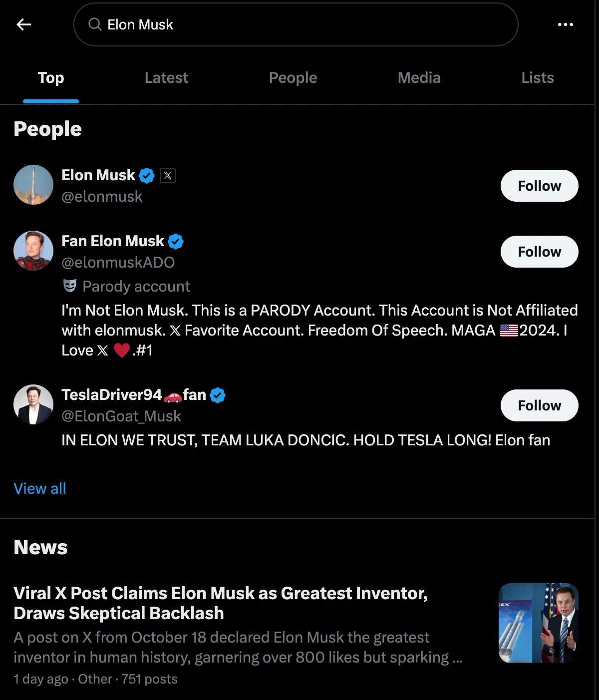Click the Elon Musk search input field
Screen dimensions: 599x700
[x=299, y=24]
